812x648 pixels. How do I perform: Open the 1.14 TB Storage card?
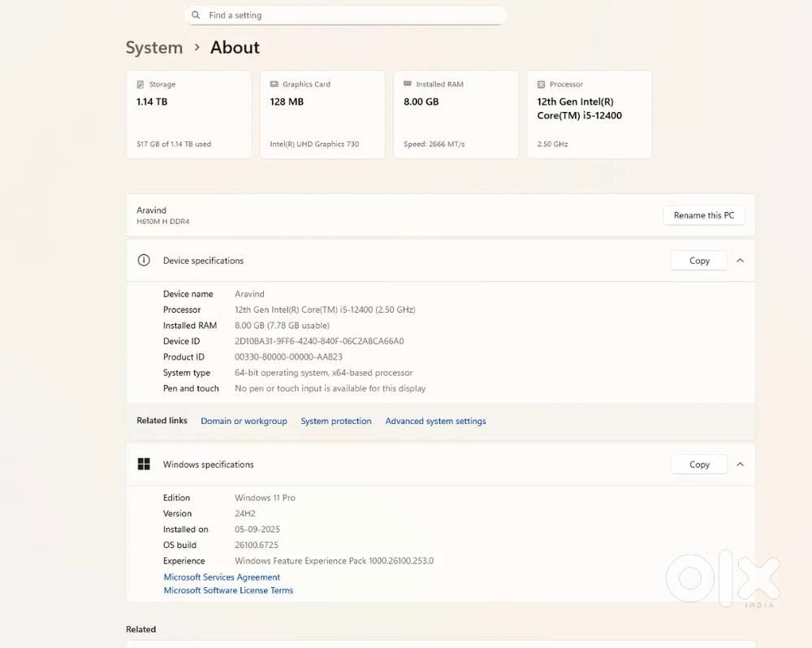point(188,114)
